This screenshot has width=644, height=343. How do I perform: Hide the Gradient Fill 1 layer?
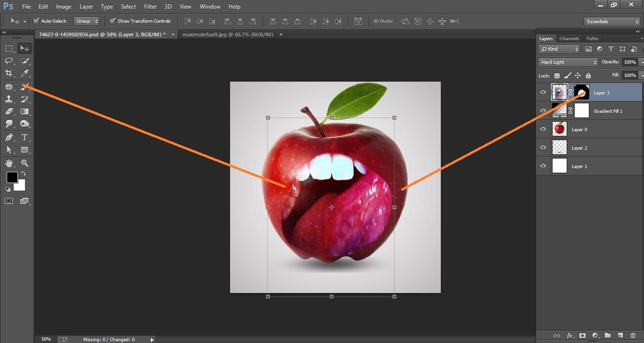click(x=543, y=110)
